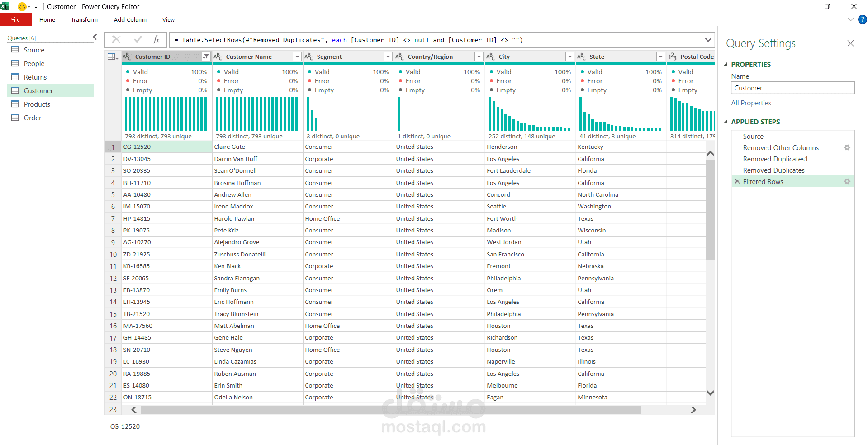868x445 pixels.
Task: Open the Customer ID filter dropdown
Action: pos(206,57)
